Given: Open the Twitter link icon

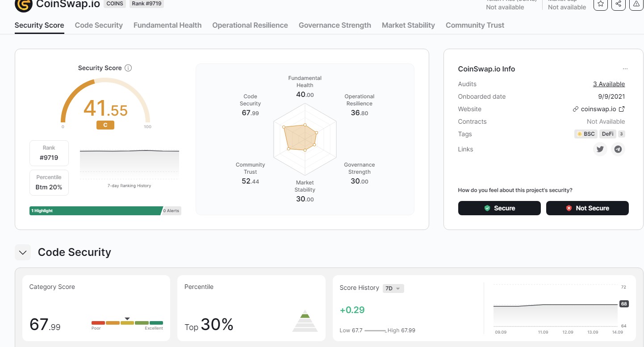Looking at the screenshot, I should pos(600,149).
